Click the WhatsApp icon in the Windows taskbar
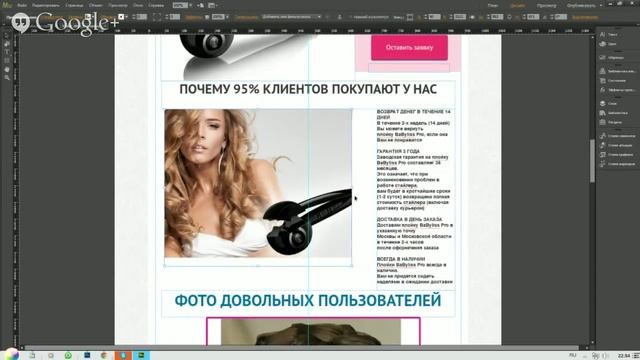Image resolution: width=640 pixels, height=360 pixels. pyautogui.click(x=68, y=355)
